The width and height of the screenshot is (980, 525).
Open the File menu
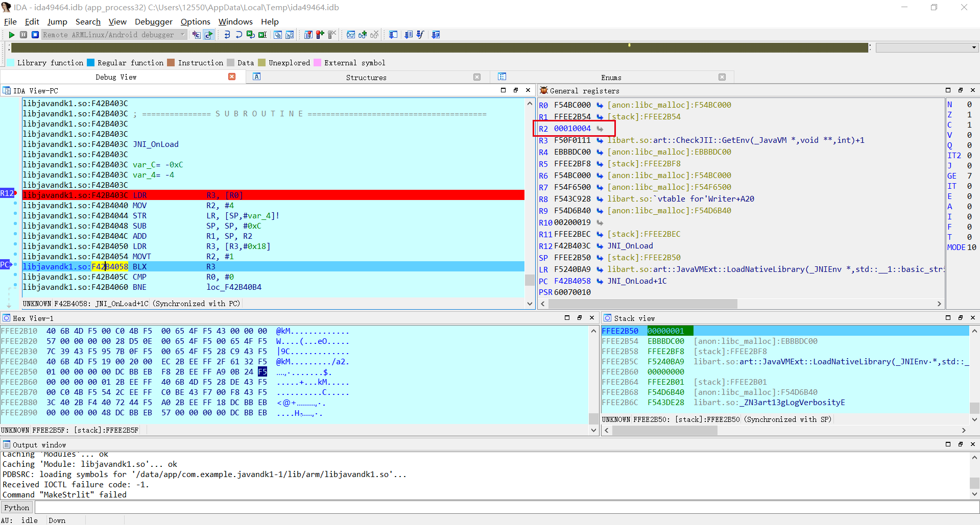pyautogui.click(x=10, y=21)
